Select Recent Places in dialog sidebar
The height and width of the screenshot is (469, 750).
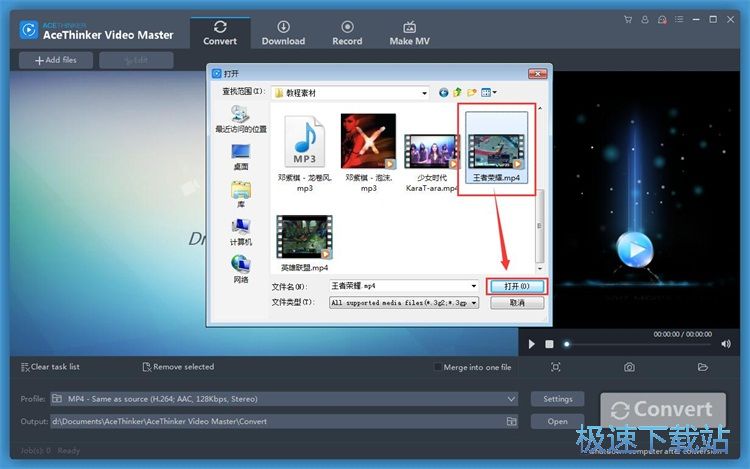tap(241, 119)
